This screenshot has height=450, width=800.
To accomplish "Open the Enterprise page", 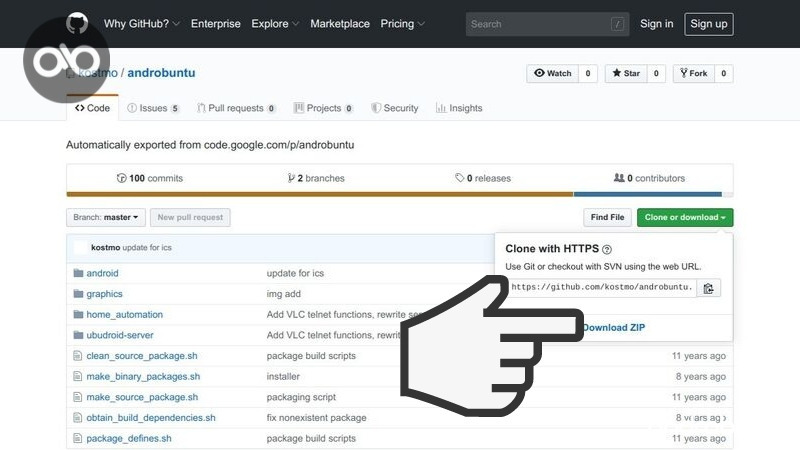I will [215, 24].
